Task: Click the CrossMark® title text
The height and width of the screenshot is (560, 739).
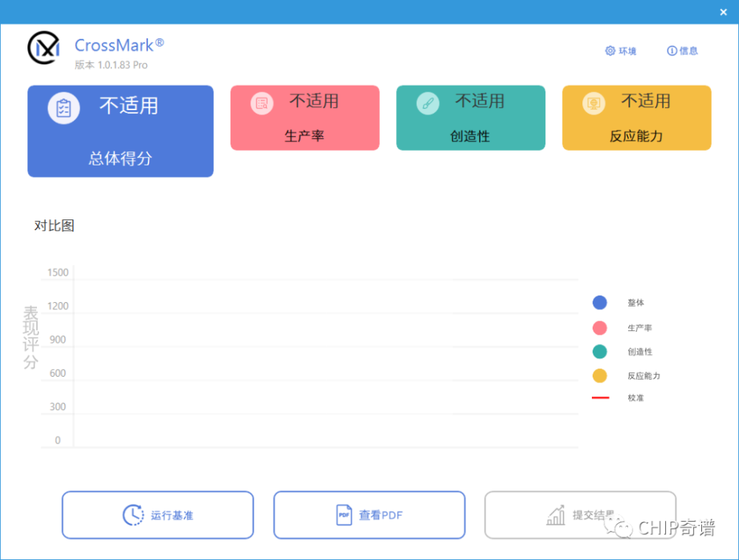Action: 119,45
